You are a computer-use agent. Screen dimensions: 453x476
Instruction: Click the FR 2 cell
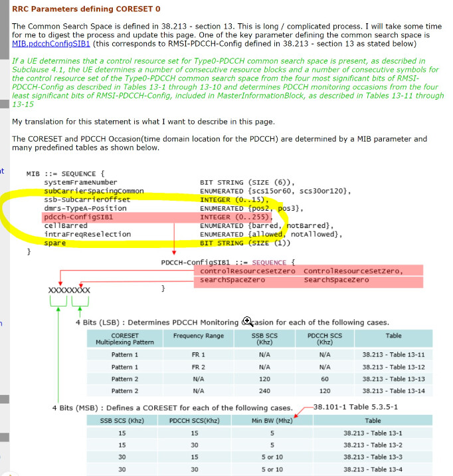click(199, 368)
